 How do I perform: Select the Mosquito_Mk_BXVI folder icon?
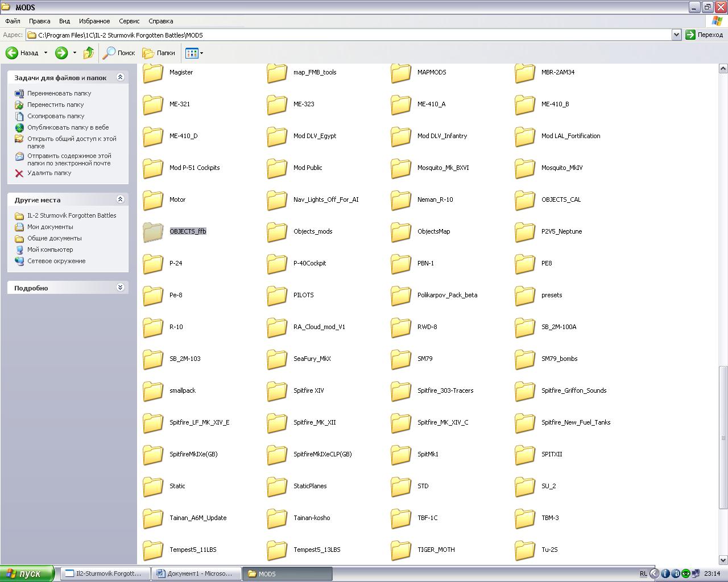coord(401,168)
